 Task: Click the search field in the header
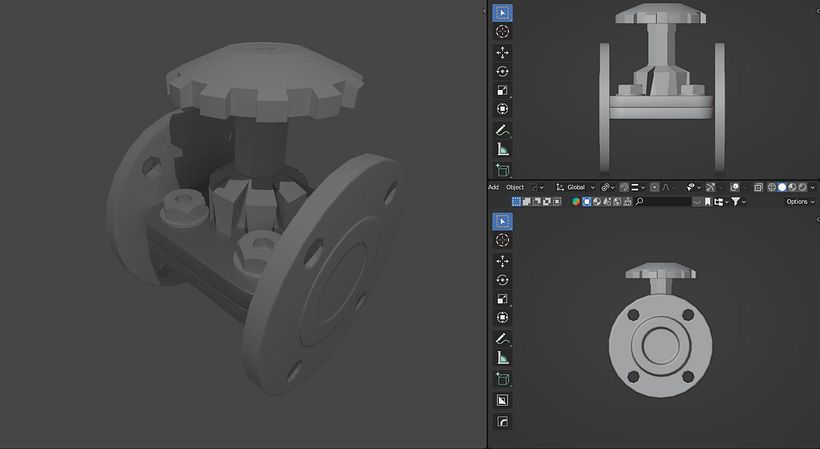pyautogui.click(x=663, y=202)
